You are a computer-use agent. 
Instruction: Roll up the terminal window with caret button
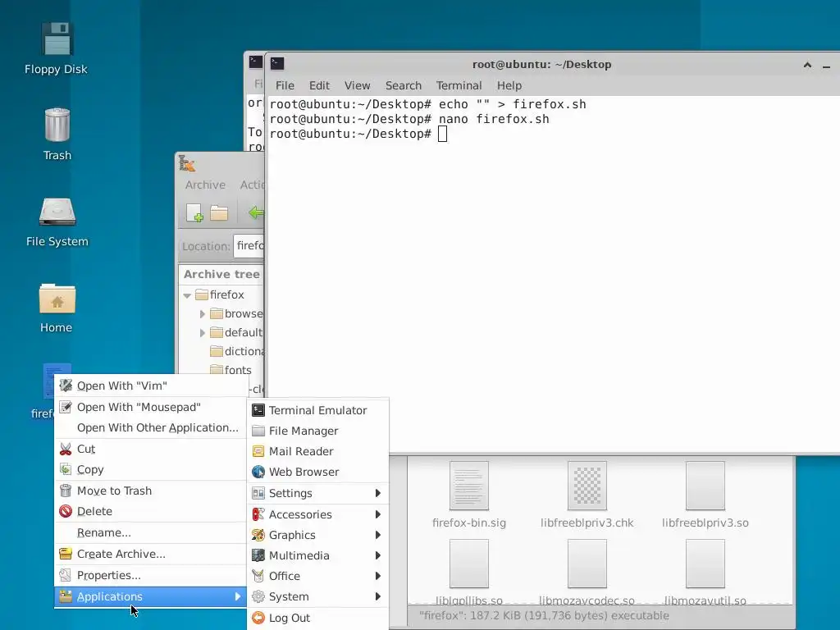pos(807,66)
